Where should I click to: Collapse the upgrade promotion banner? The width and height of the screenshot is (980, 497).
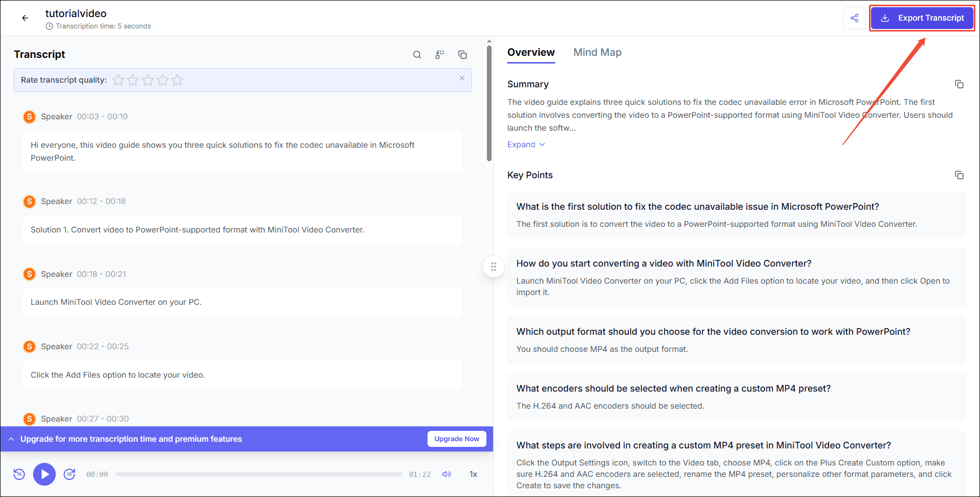[x=11, y=439]
